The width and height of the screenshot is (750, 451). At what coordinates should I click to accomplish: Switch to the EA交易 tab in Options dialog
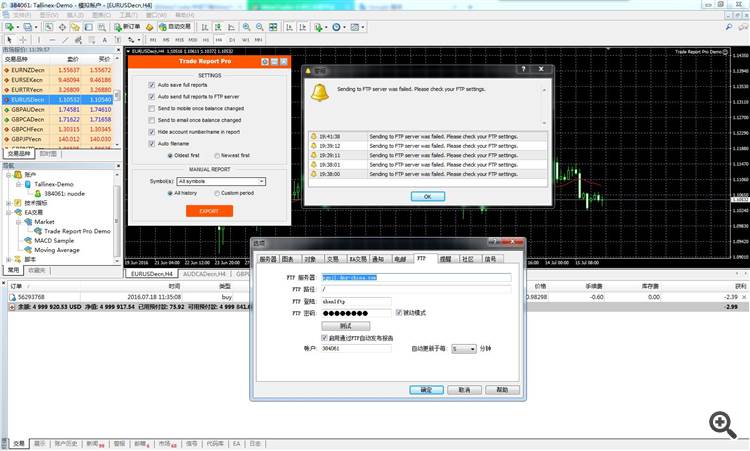[357, 259]
